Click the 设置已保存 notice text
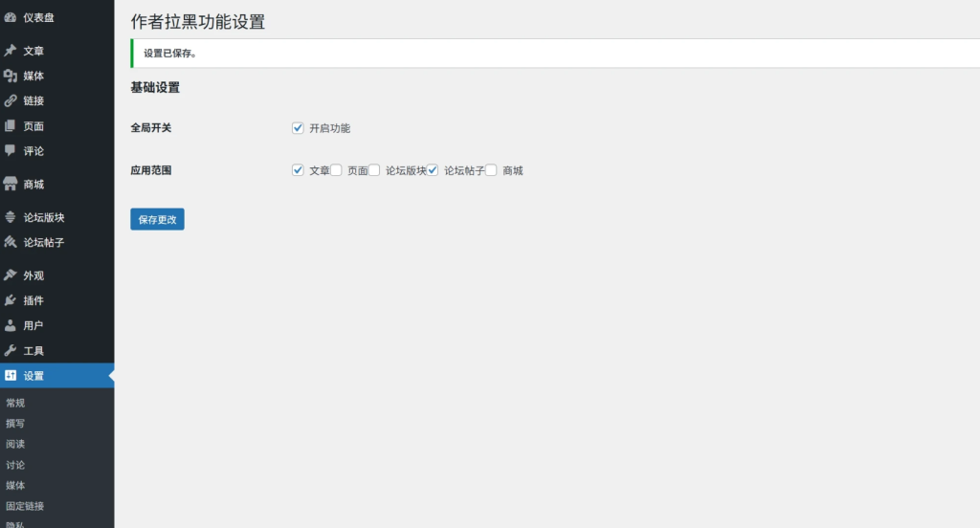Viewport: 980px width, 528px height. tap(170, 54)
